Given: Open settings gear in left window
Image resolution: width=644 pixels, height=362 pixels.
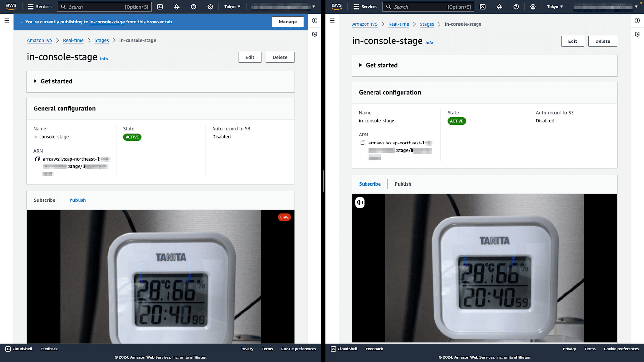Looking at the screenshot, I should coord(210,7).
